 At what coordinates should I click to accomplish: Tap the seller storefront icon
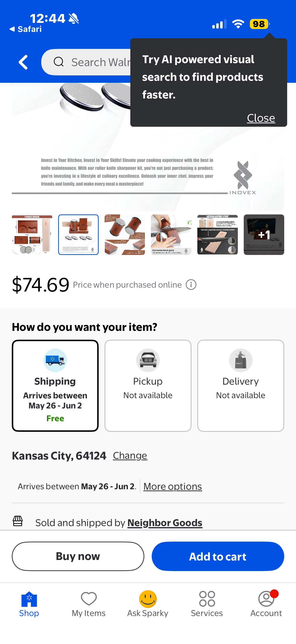click(18, 521)
